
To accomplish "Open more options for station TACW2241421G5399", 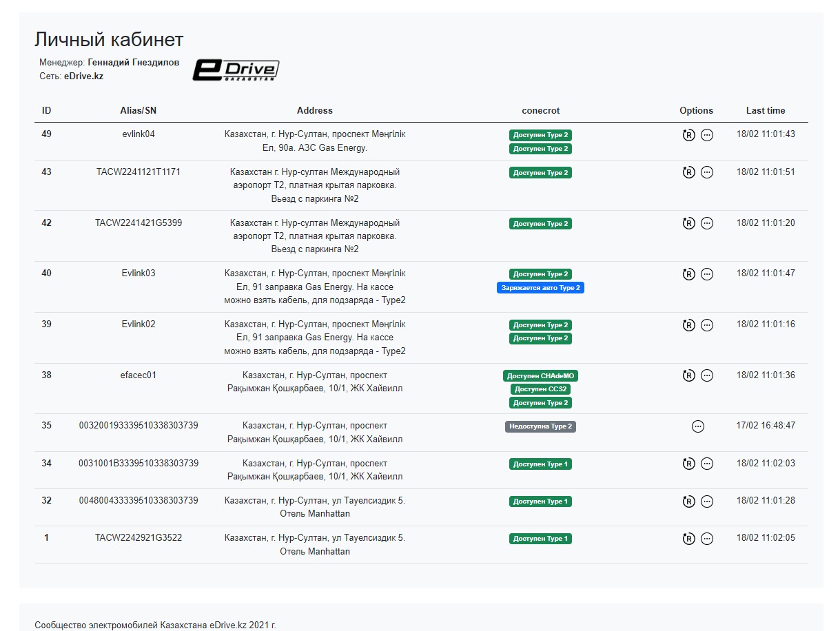I will pos(707,223).
